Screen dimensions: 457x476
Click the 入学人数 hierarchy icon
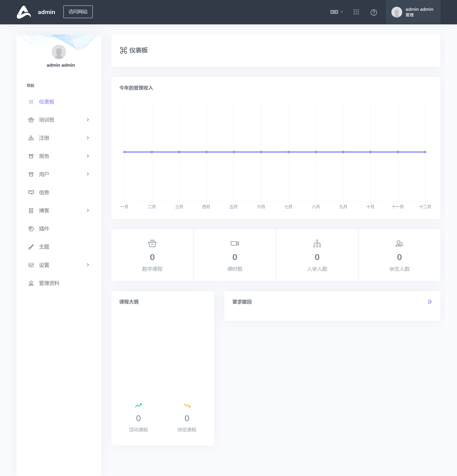pos(317,243)
